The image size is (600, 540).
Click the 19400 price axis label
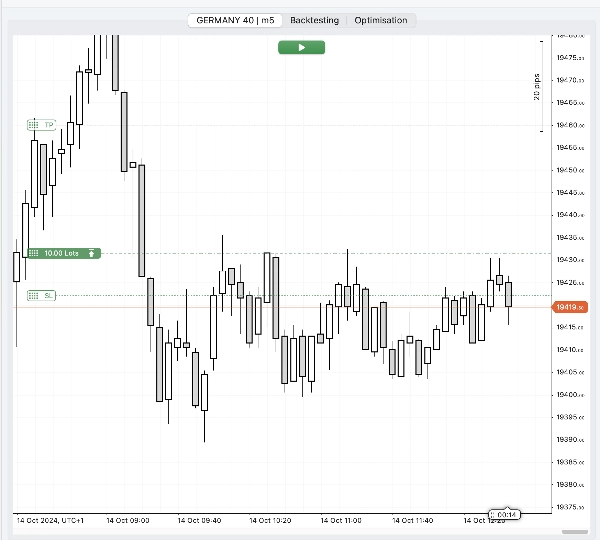(x=570, y=394)
